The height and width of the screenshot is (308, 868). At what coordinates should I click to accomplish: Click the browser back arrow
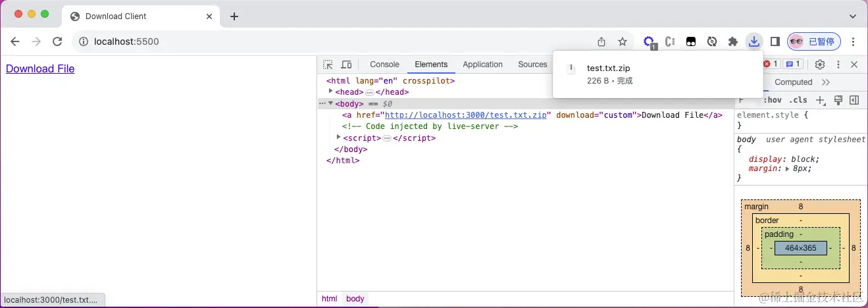point(15,41)
